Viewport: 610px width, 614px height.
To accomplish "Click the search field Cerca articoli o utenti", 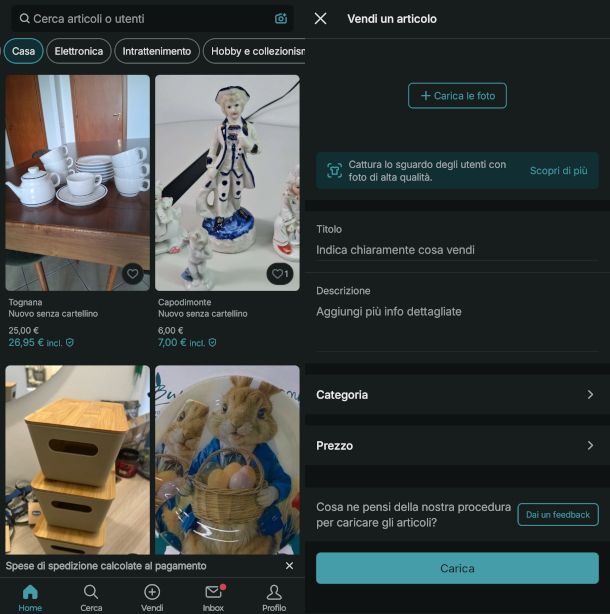I will (153, 18).
